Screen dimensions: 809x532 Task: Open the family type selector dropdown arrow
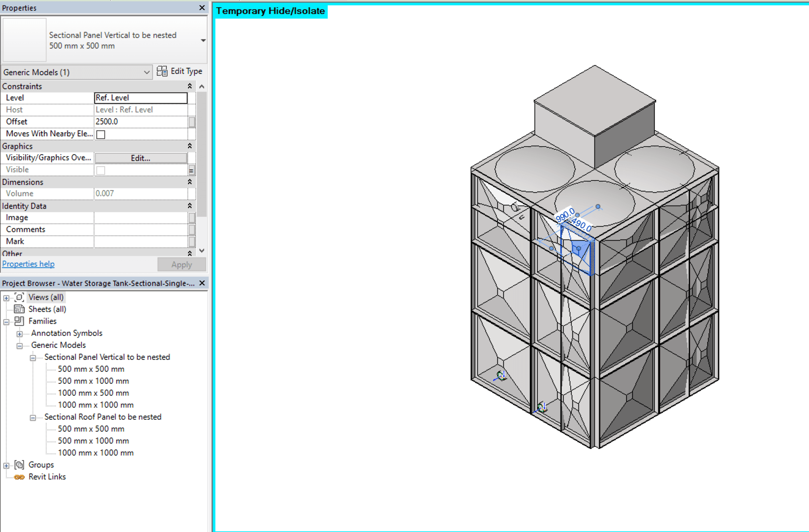point(203,41)
